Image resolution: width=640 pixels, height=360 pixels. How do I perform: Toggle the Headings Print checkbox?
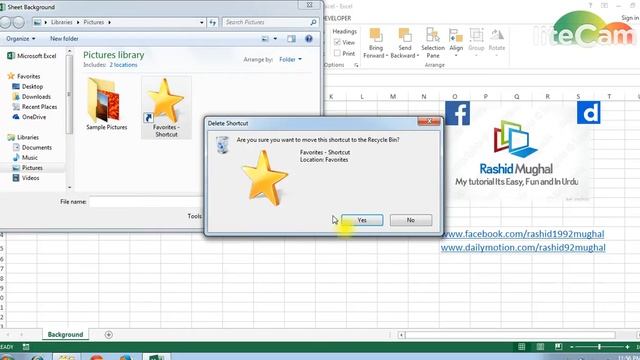pos(337,53)
